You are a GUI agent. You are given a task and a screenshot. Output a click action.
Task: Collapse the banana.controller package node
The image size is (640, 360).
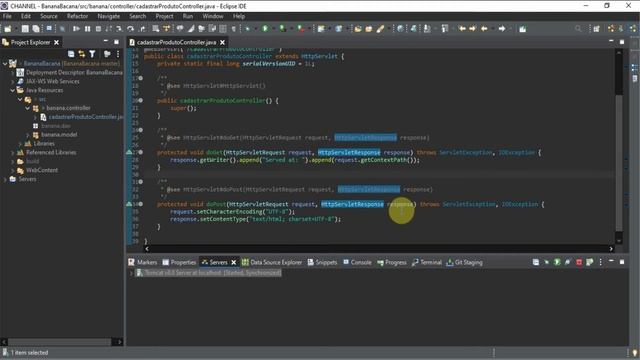click(27, 108)
